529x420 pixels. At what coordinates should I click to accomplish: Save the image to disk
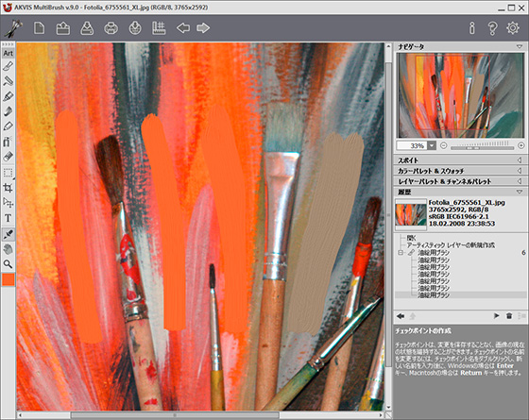tap(87, 28)
